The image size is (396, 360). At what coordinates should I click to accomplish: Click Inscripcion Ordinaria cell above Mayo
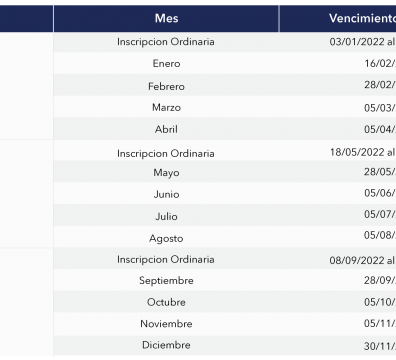166,153
